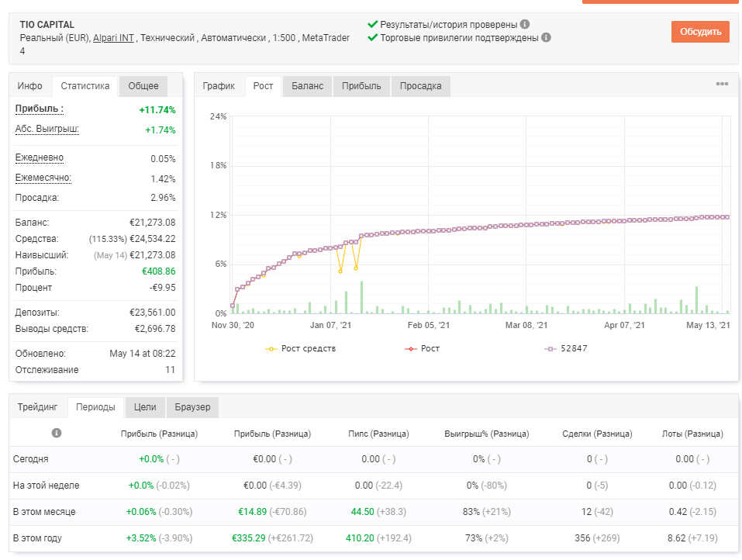Click info icon beside verified results text
This screenshot has height=560, width=742.
pos(525,24)
